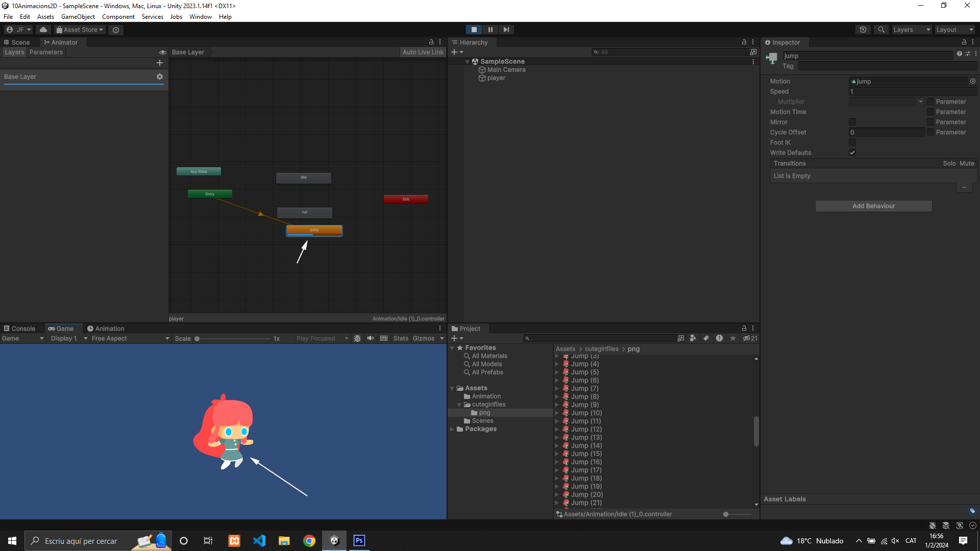The image size is (980, 551).
Task: Uncheck Write Defaults checkbox
Action: point(852,153)
